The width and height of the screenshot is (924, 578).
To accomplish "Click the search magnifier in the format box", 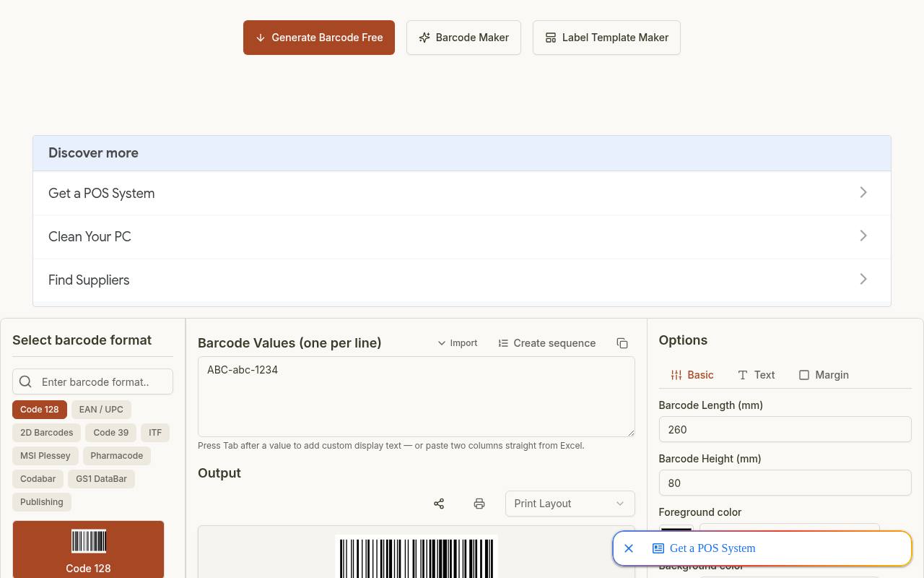I will 26,381.
